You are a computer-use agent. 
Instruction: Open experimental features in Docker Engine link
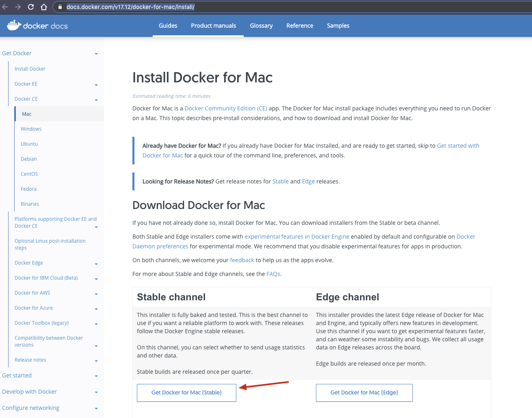coord(297,237)
